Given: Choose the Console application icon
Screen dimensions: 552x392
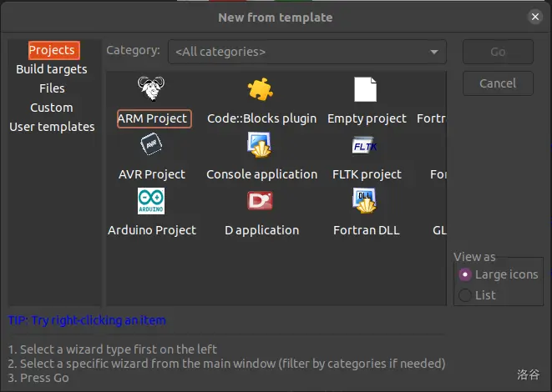Looking at the screenshot, I should click(x=261, y=145).
